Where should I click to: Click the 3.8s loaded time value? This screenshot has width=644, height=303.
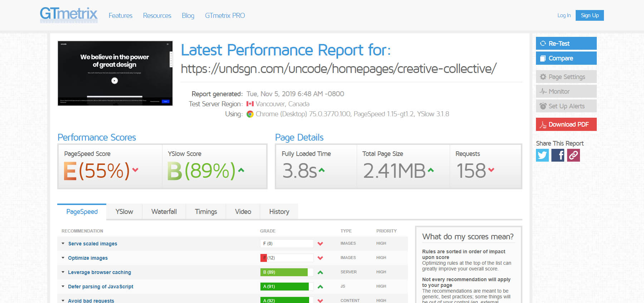300,171
